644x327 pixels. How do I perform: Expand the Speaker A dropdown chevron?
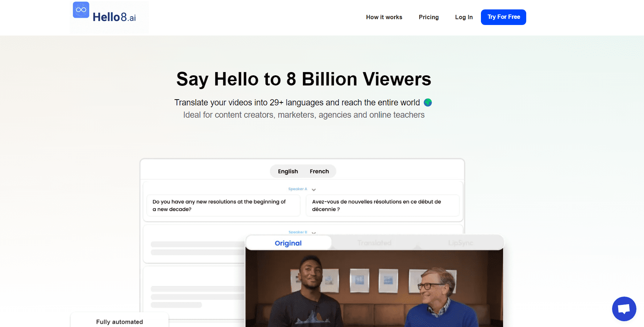pyautogui.click(x=314, y=190)
